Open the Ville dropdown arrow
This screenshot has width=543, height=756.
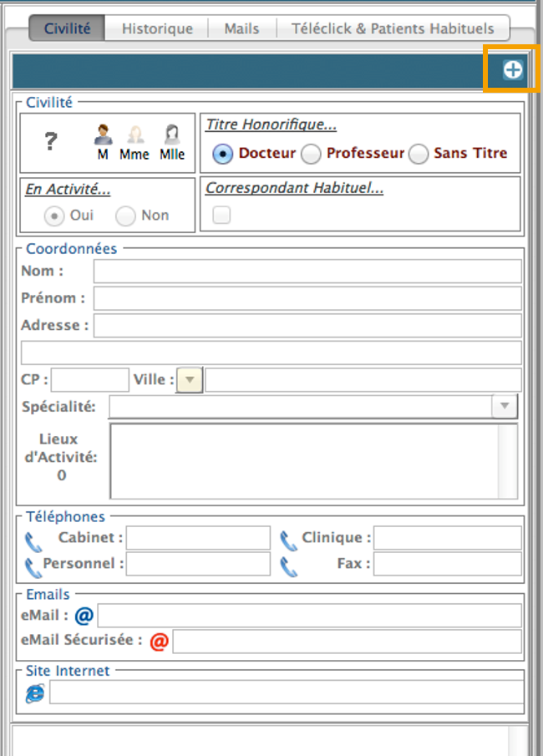click(190, 380)
